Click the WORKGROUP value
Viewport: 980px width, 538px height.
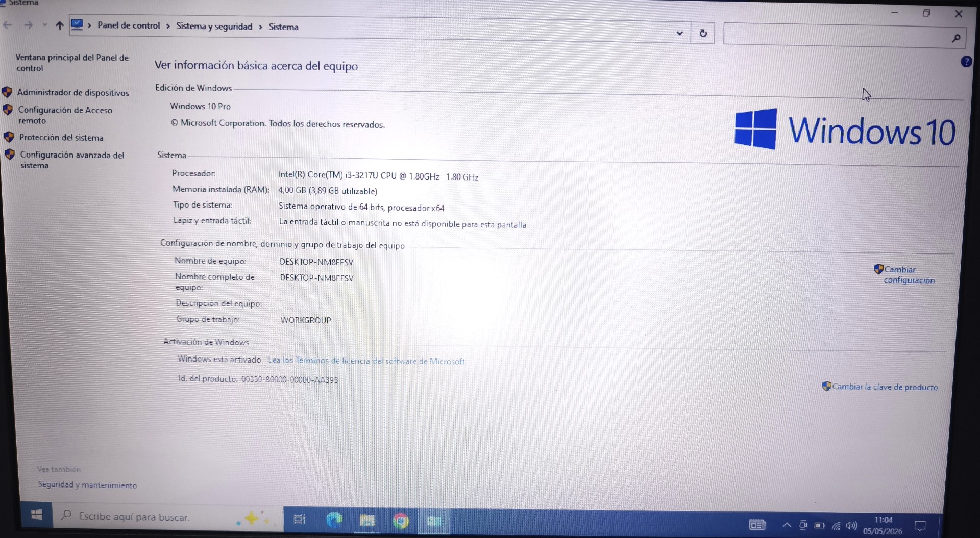(x=306, y=320)
